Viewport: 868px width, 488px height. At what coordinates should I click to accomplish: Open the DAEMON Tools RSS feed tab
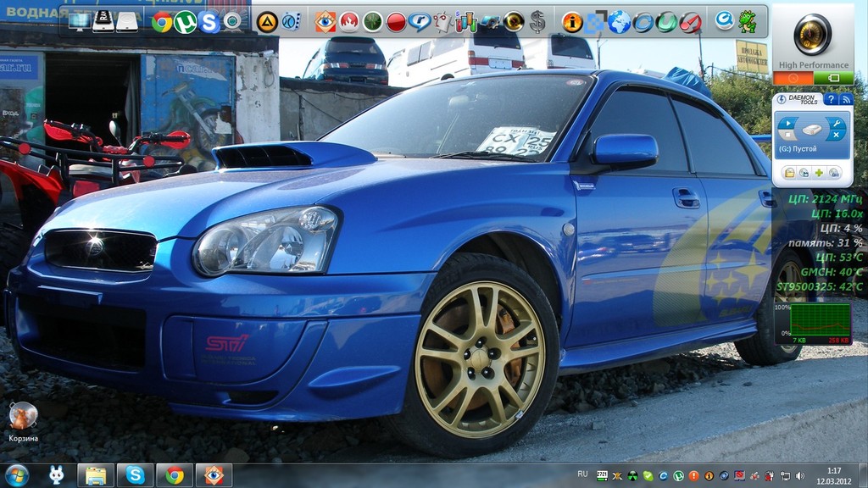coord(845,99)
